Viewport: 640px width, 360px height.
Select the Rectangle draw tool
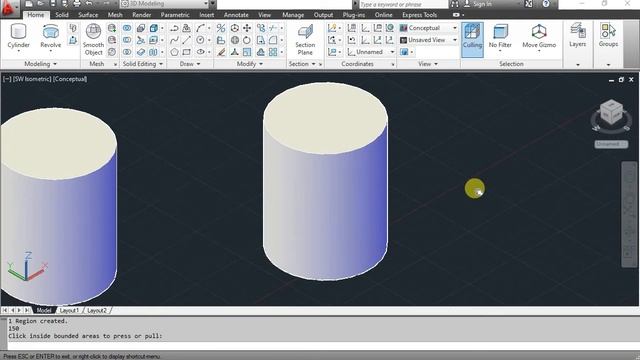click(x=187, y=52)
